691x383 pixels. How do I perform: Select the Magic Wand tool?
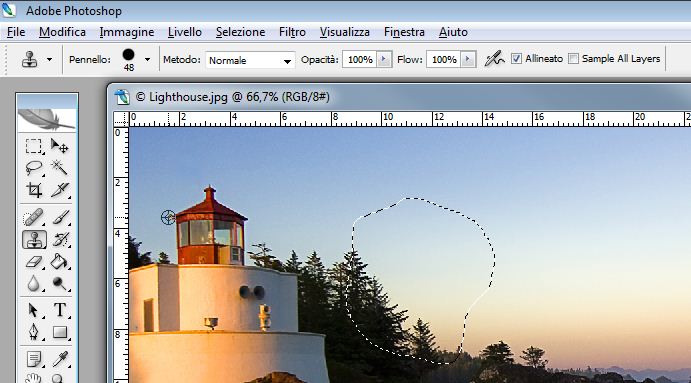[x=59, y=167]
